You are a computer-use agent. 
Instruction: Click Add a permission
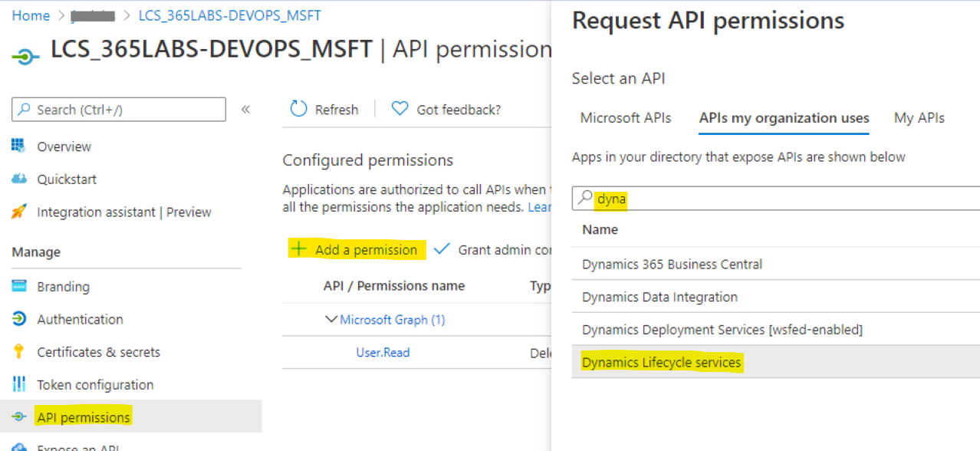point(366,249)
